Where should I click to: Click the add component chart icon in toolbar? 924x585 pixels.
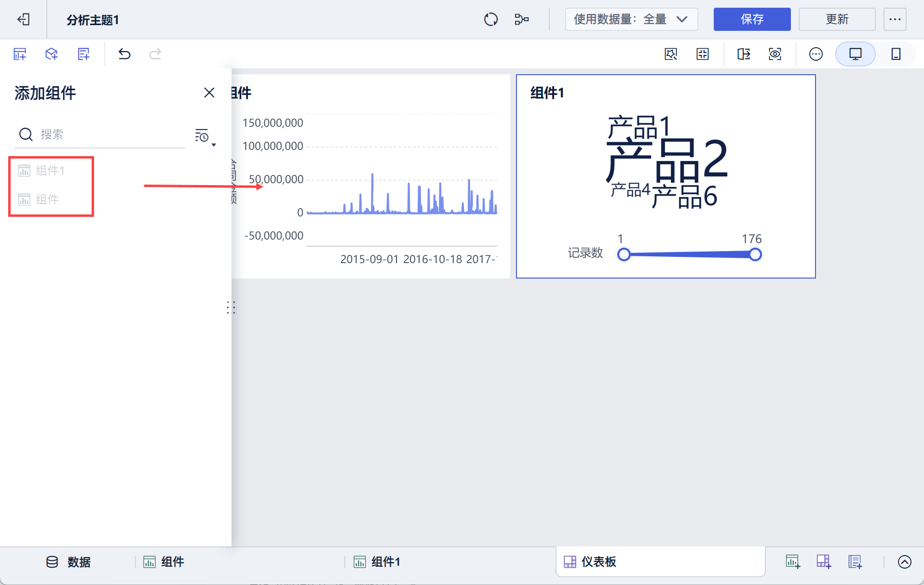pos(20,54)
